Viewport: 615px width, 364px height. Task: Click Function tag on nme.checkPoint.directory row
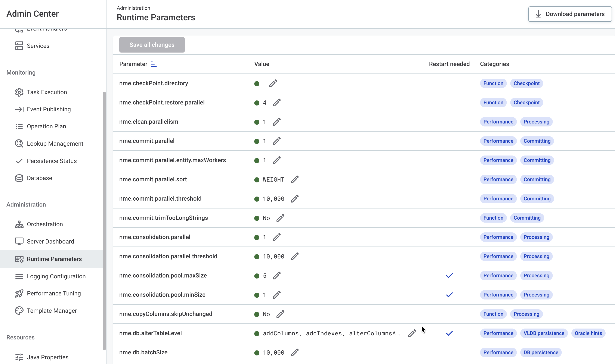tap(493, 83)
